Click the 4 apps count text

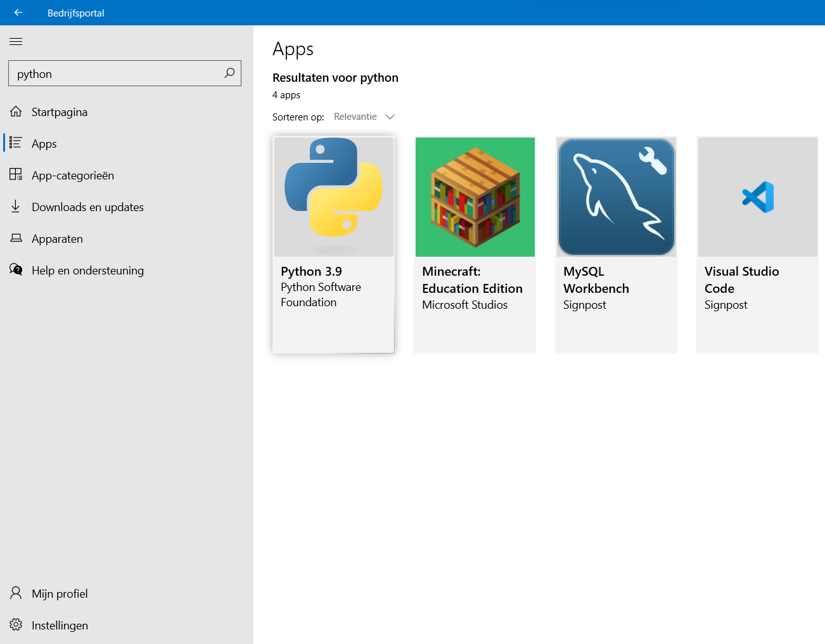point(286,95)
